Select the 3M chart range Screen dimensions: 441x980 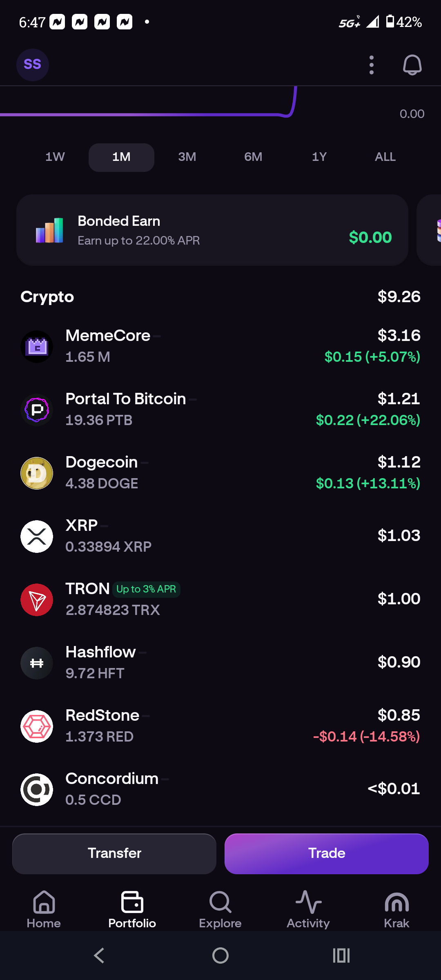(187, 157)
